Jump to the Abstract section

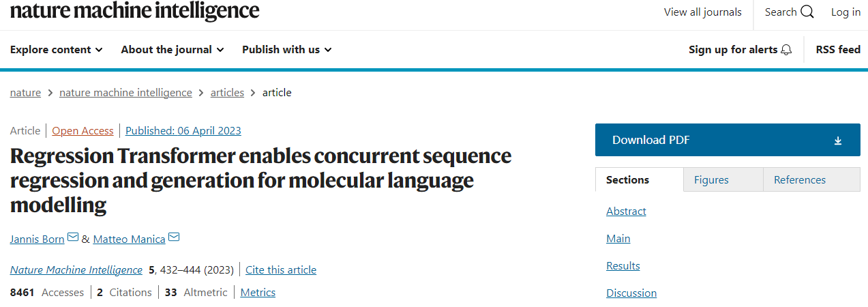point(626,211)
